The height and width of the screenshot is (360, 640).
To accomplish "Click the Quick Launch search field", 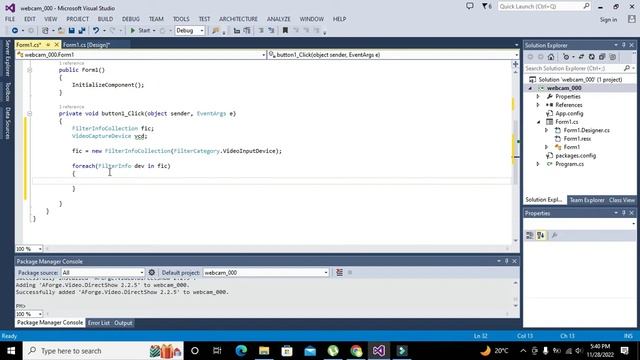I will click(x=544, y=7).
